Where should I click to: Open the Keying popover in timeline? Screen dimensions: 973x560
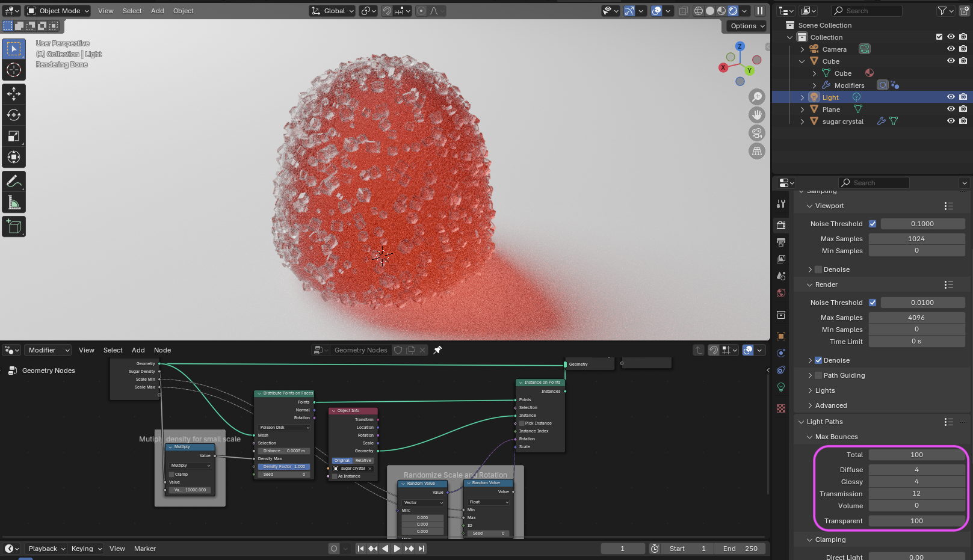[x=87, y=549]
